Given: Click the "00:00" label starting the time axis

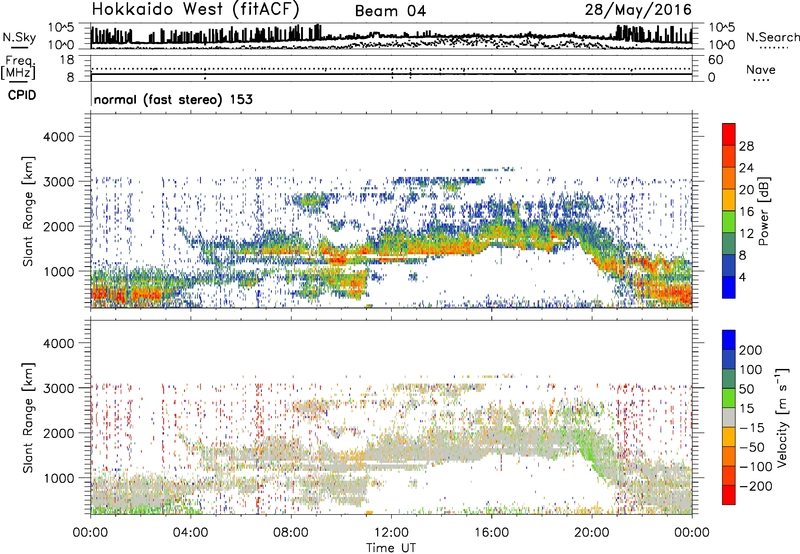Looking at the screenshot, I should click(x=90, y=533).
